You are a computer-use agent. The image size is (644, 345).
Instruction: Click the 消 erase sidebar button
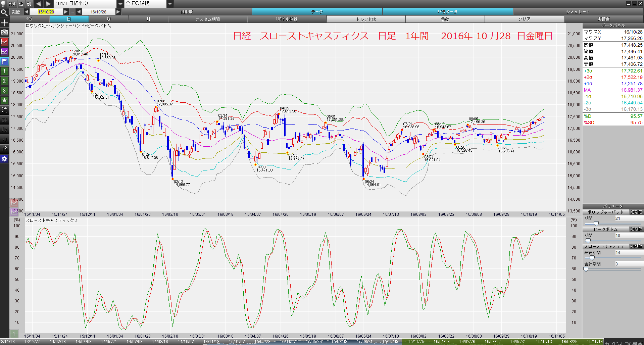(4, 110)
